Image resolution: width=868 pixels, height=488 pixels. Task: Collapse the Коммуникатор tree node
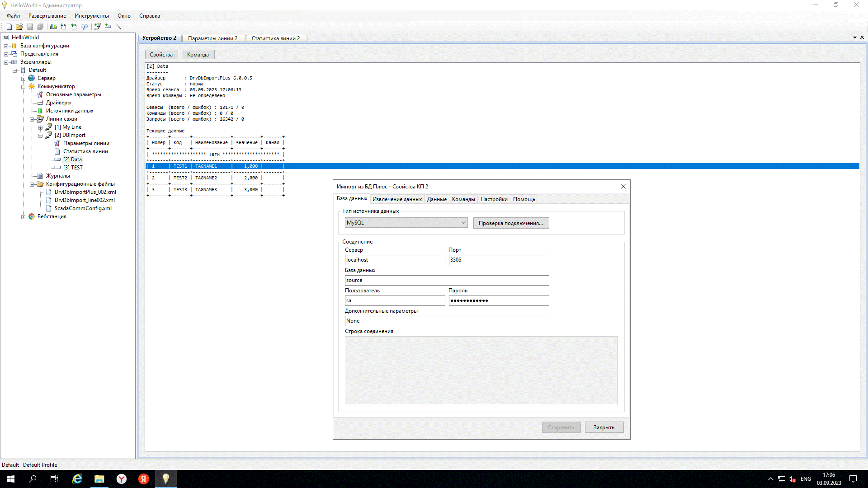24,87
